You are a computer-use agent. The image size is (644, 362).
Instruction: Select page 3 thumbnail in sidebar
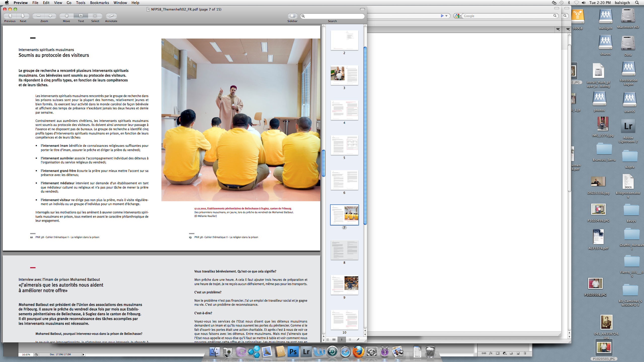[x=344, y=75]
